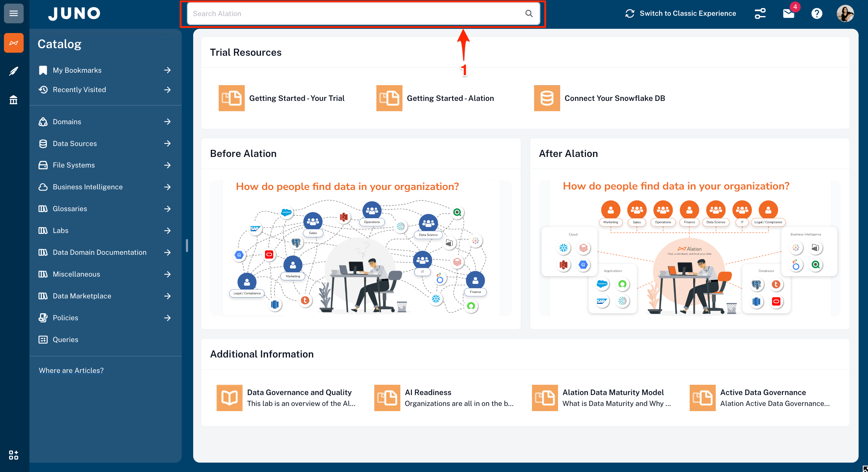This screenshot has height=472, width=868.
Task: Open the user profile avatar
Action: pyautogui.click(x=845, y=13)
